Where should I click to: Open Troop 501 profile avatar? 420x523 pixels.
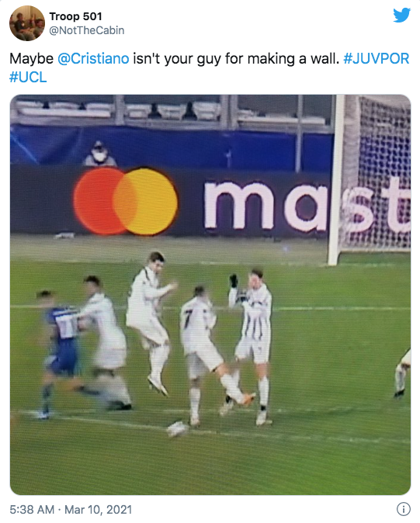tap(26, 23)
